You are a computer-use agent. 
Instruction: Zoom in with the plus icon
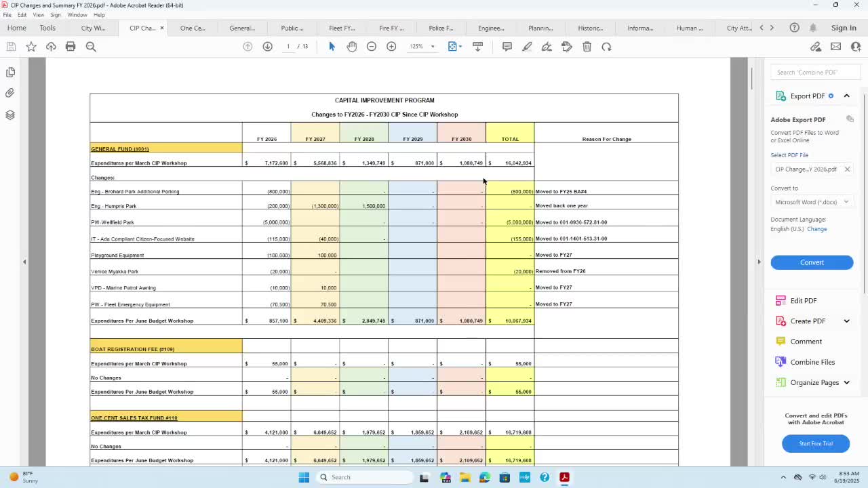[391, 47]
